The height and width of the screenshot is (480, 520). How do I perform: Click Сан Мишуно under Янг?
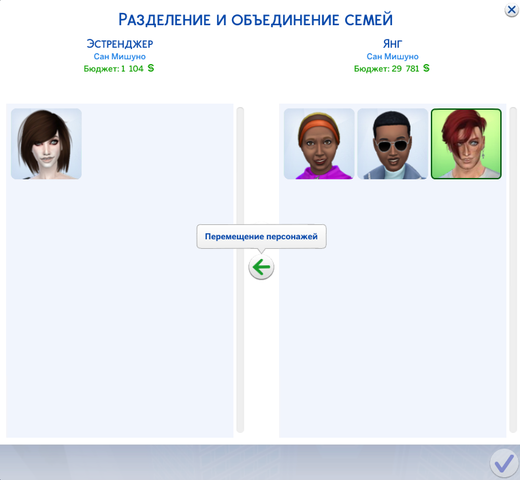[392, 56]
